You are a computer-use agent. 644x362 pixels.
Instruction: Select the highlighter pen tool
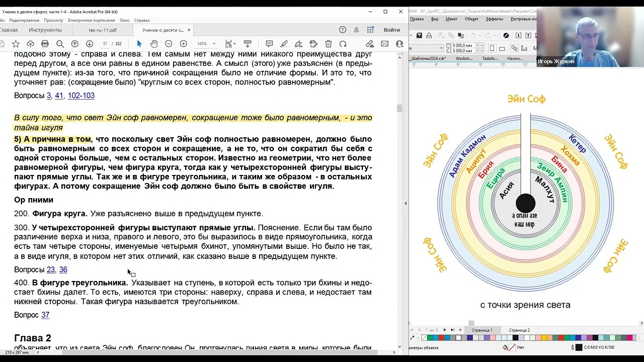284,44
